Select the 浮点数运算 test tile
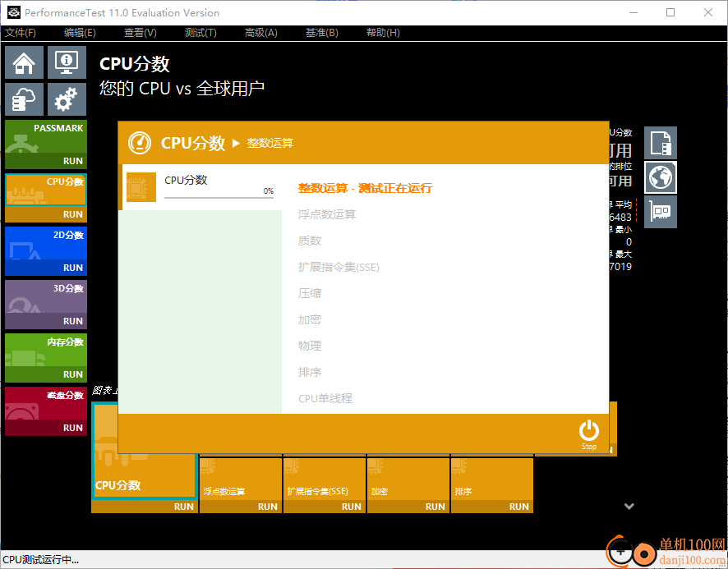This screenshot has height=569, width=728. coord(241,479)
